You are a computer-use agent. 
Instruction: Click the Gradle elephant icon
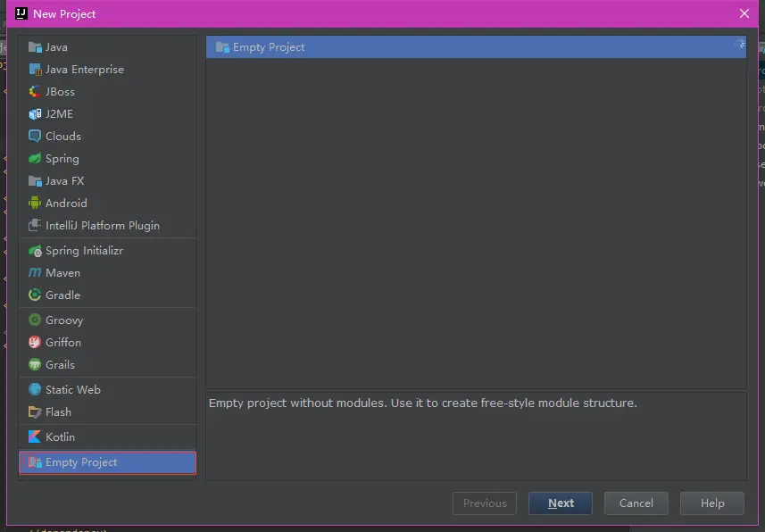(36, 295)
